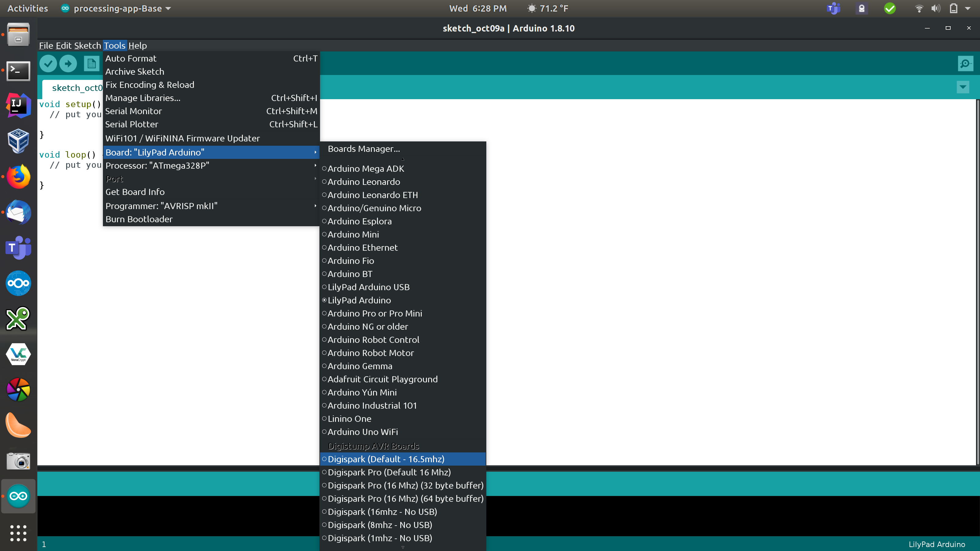Choose Auto Format from Tools menu
Viewport: 980px width, 551px height.
coord(211,58)
